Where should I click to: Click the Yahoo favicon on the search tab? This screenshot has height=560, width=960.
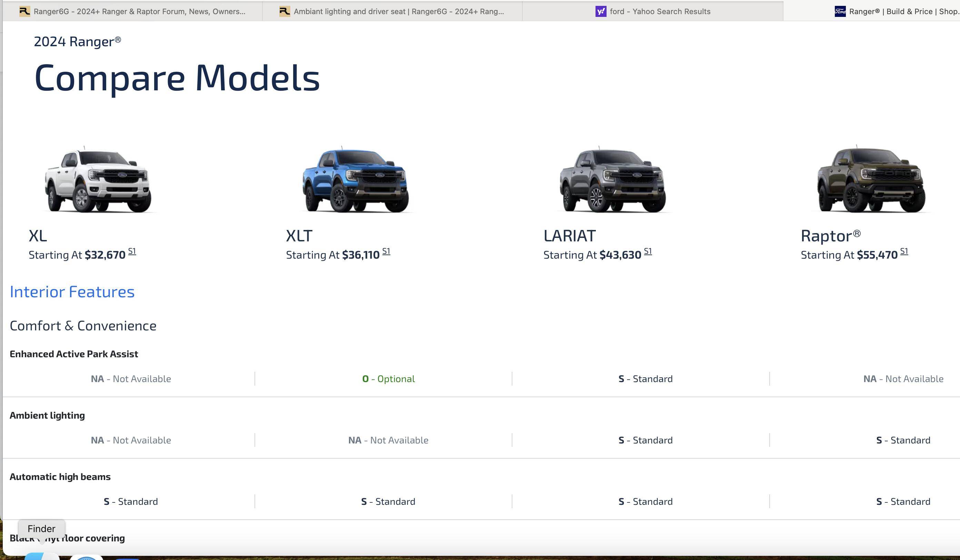click(x=601, y=11)
